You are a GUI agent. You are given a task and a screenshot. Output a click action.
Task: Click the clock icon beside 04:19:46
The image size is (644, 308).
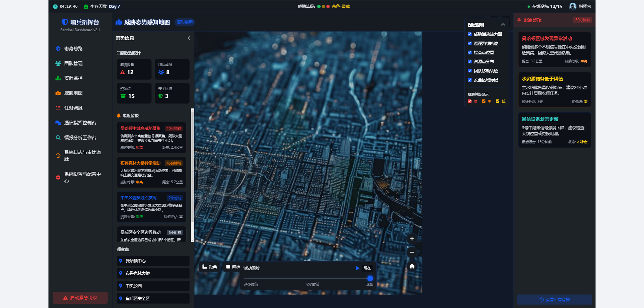click(x=55, y=7)
